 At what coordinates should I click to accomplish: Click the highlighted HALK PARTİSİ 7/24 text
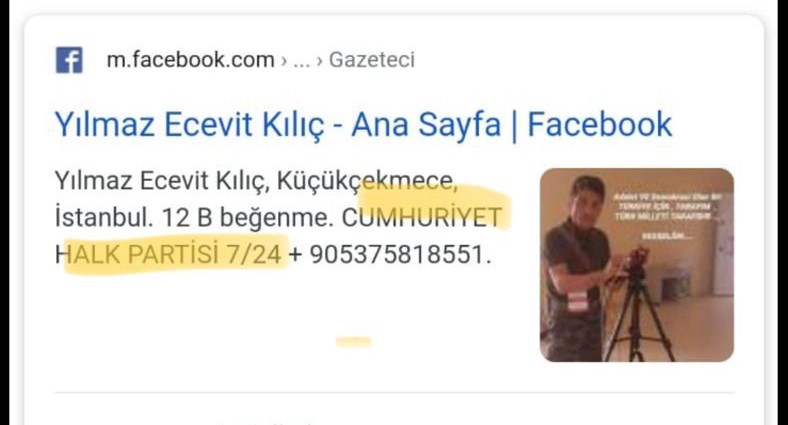click(x=168, y=254)
